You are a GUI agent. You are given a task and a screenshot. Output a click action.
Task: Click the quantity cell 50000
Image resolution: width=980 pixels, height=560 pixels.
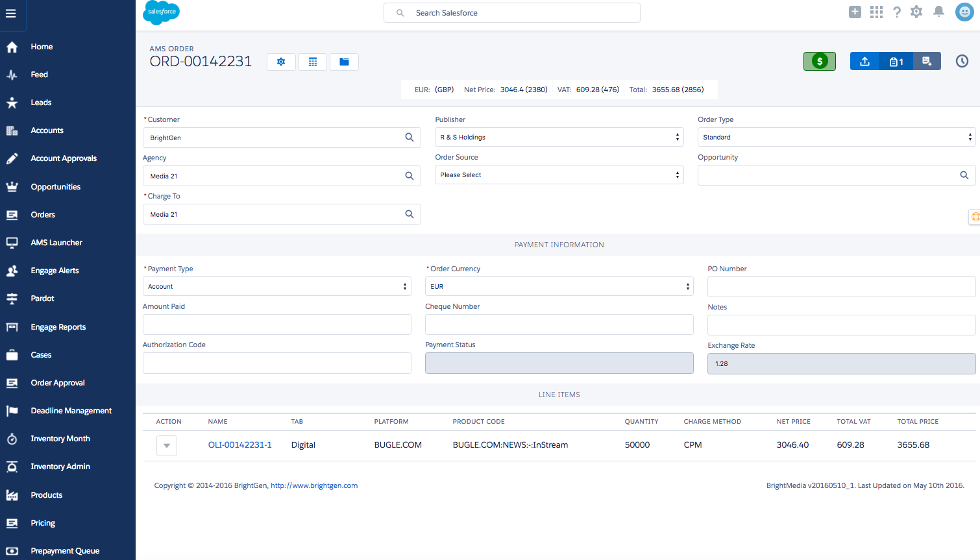pyautogui.click(x=637, y=445)
